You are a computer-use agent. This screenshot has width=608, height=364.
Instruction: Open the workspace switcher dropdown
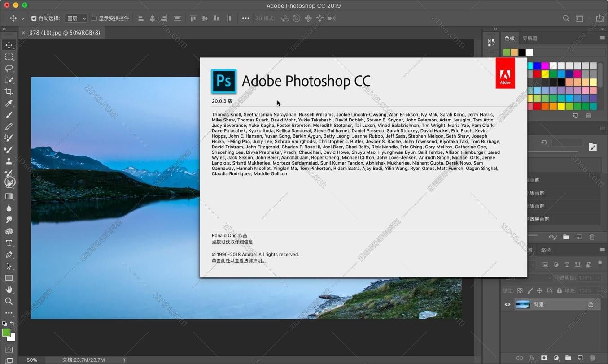(x=579, y=18)
